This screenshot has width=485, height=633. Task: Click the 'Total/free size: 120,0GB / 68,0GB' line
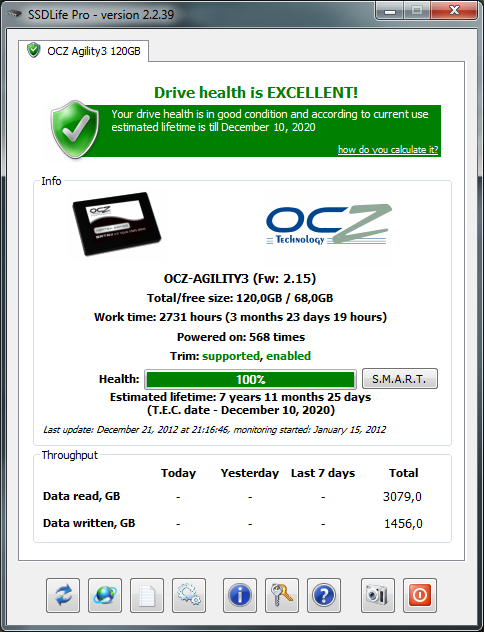(240, 298)
